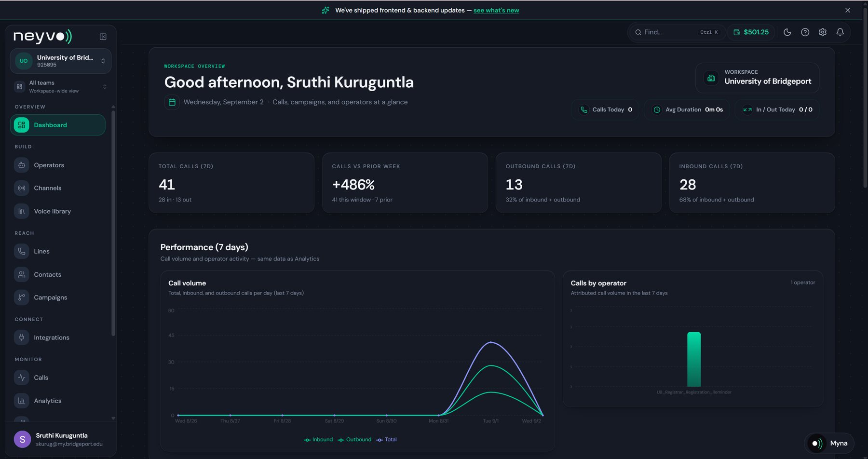The width and height of the screenshot is (868, 459).
Task: Click the Calls vs Prior Week card
Action: pyautogui.click(x=405, y=183)
